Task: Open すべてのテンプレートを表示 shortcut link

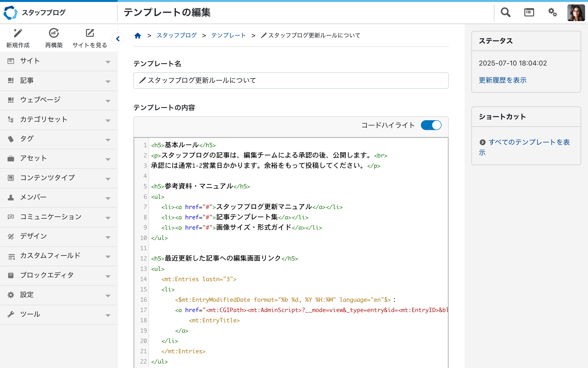Action: click(529, 142)
